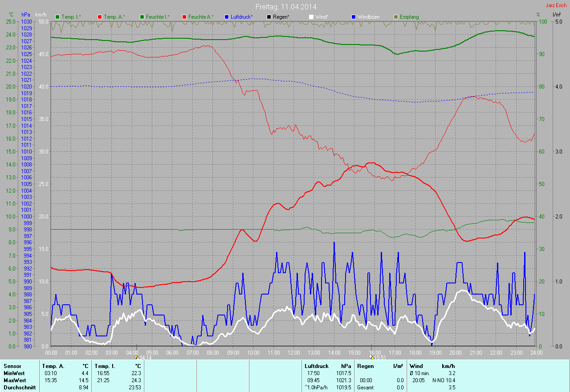Click the indoor maximum temperature value '24.3'

[x=136, y=380]
